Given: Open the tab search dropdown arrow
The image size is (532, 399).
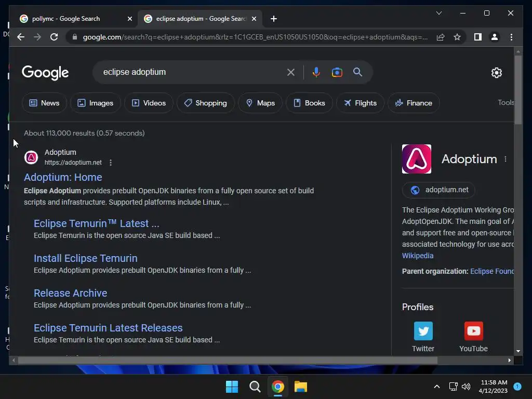Looking at the screenshot, I should tap(438, 13).
